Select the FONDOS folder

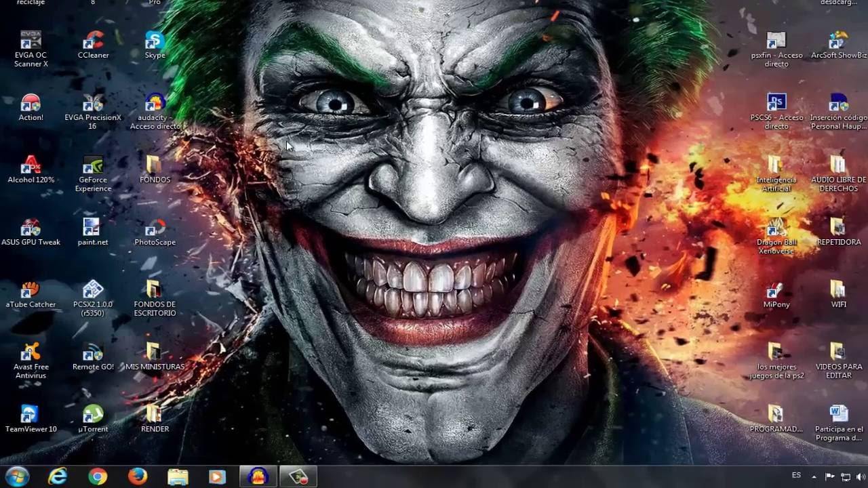[x=155, y=169]
